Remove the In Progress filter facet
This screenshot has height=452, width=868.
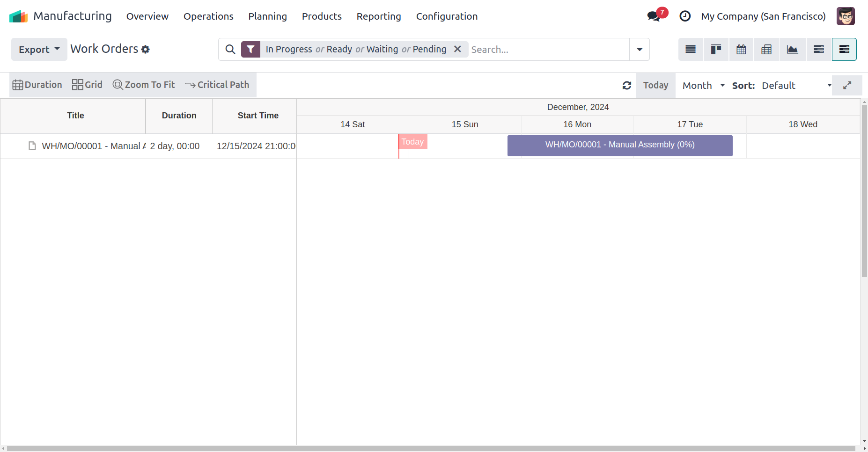click(x=457, y=49)
